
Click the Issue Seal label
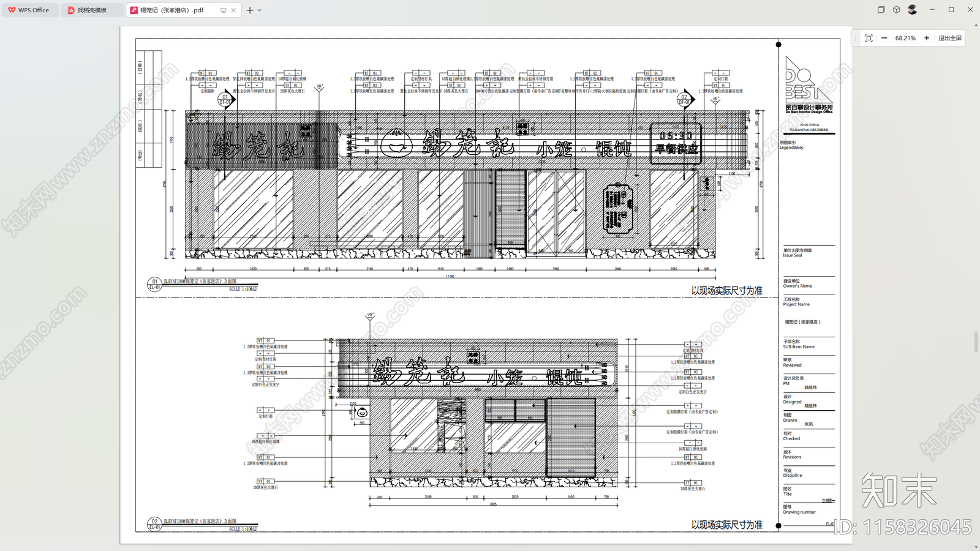click(x=792, y=255)
